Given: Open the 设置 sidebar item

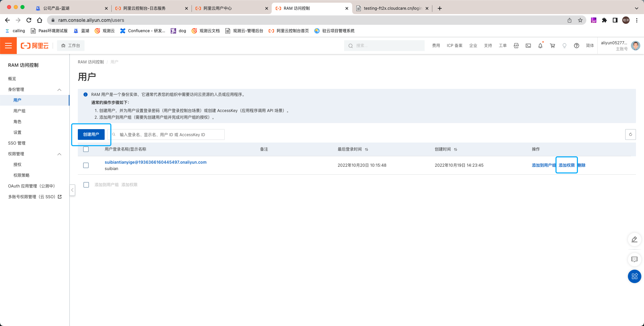Looking at the screenshot, I should pos(17,132).
